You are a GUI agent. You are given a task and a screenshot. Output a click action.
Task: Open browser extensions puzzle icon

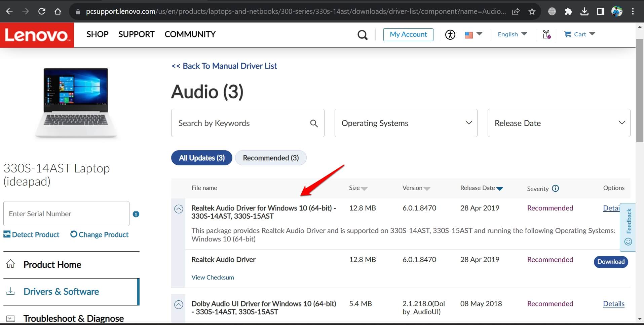click(568, 11)
